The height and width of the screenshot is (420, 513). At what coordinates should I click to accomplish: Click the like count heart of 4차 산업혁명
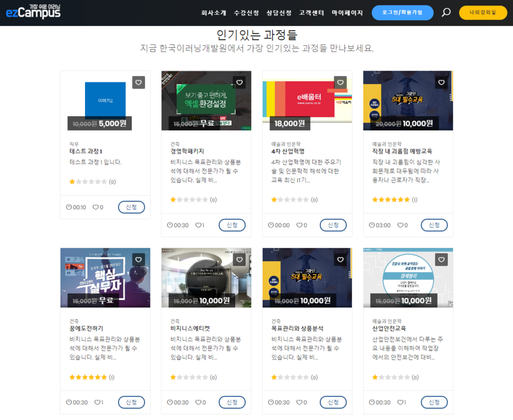pyautogui.click(x=300, y=225)
